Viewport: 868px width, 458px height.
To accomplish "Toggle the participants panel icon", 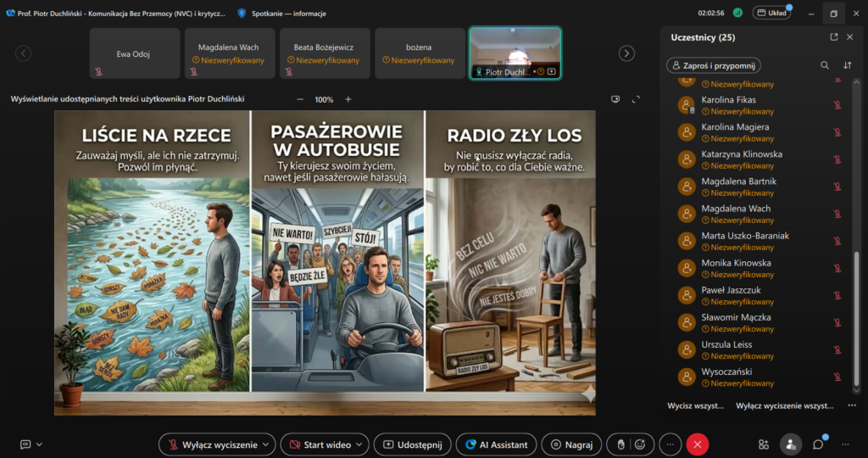I will click(x=791, y=444).
